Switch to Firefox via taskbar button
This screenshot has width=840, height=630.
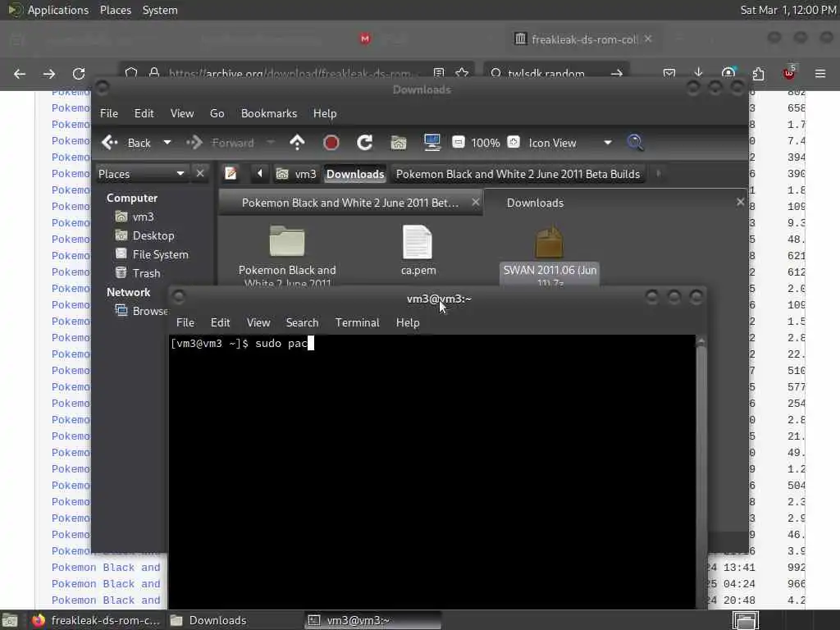pos(97,620)
